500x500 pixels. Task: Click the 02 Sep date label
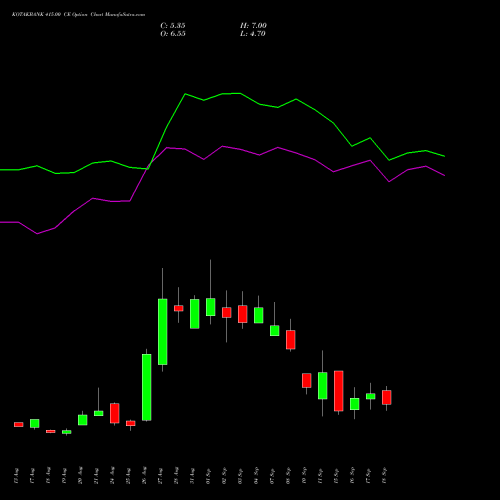[x=224, y=475]
